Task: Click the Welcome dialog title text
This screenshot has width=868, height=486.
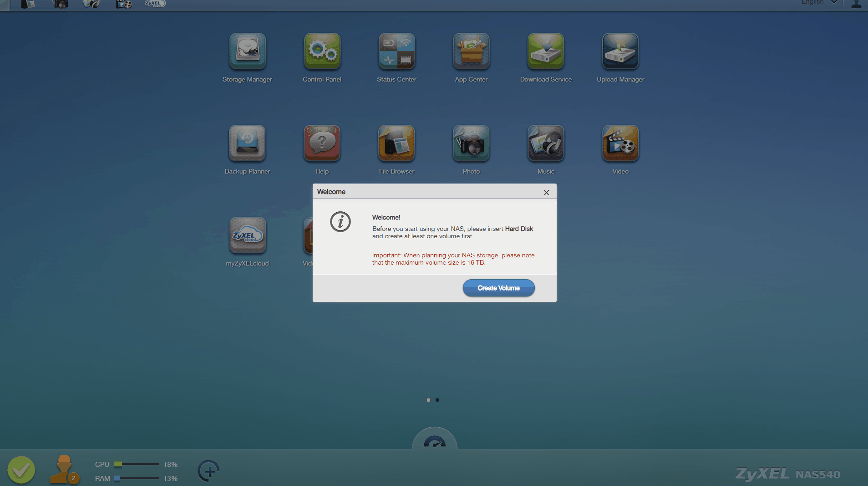Action: click(x=331, y=192)
